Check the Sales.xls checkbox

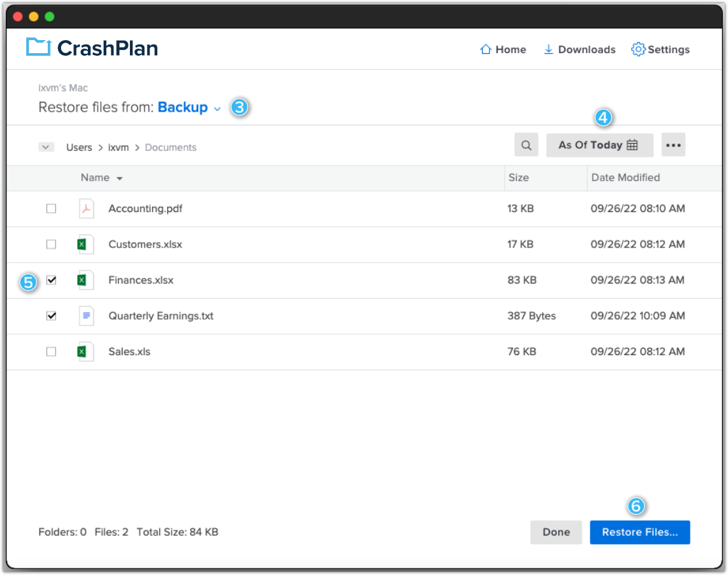click(51, 352)
